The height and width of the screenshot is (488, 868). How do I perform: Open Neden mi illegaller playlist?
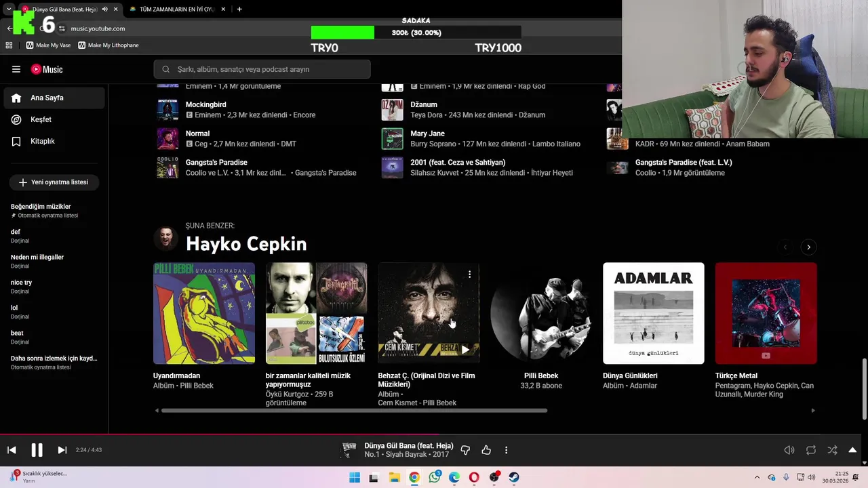point(54,261)
